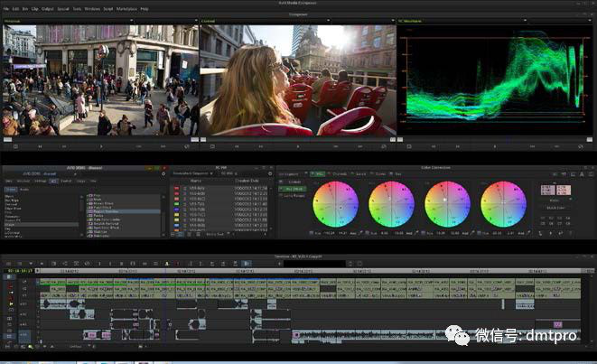The height and width of the screenshot is (364, 597).
Task: Open the File menu
Action: (6, 8)
